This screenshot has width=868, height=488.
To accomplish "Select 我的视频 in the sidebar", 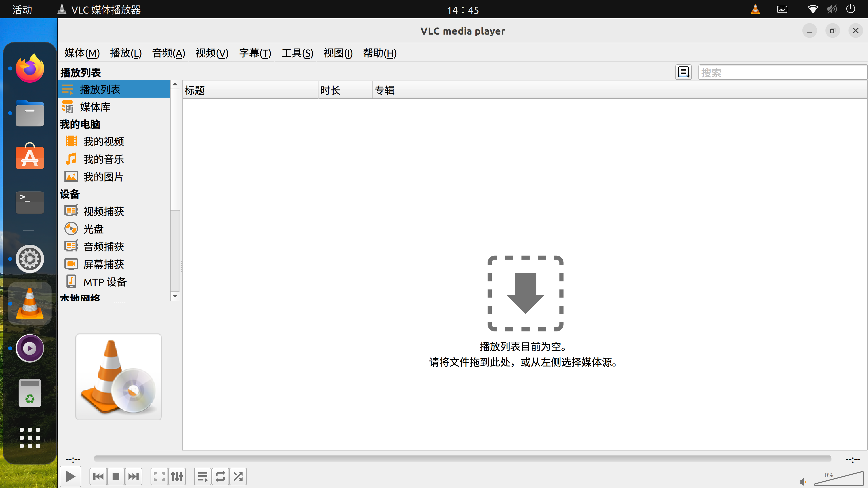I will [104, 141].
